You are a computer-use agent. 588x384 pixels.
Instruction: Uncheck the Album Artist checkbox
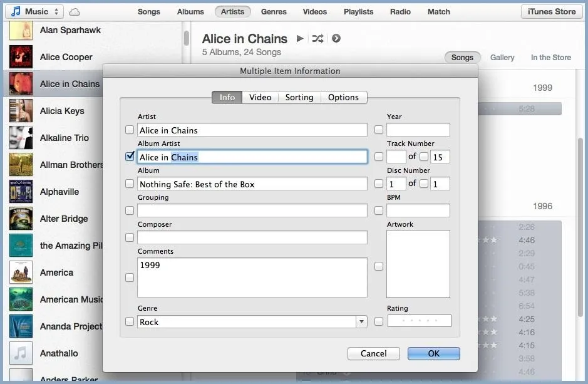point(130,157)
